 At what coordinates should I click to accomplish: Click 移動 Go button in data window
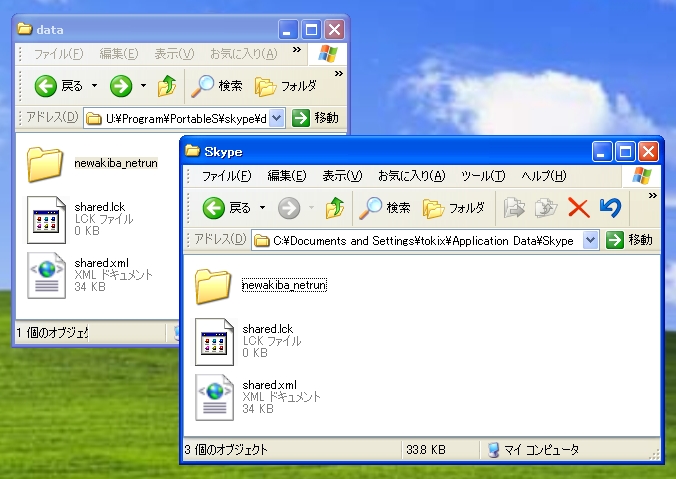(x=315, y=118)
